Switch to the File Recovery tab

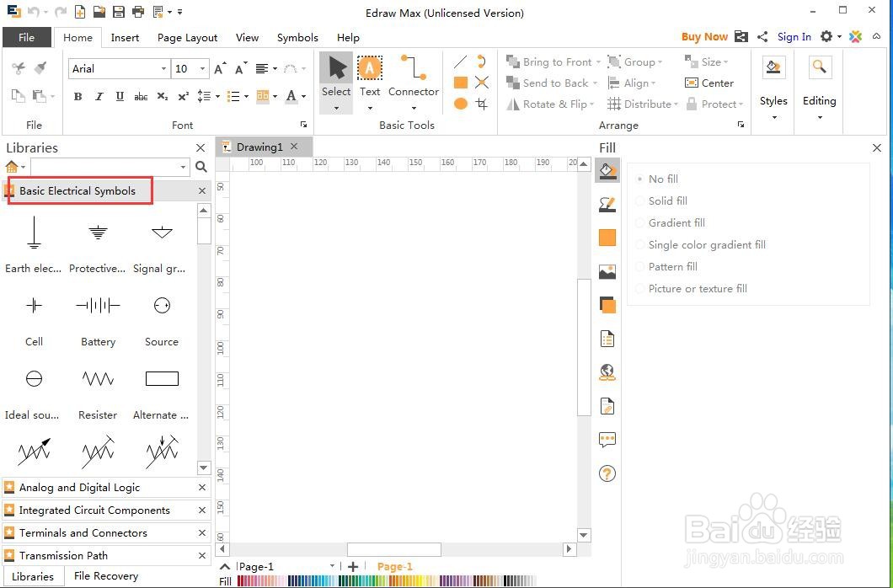(106, 576)
